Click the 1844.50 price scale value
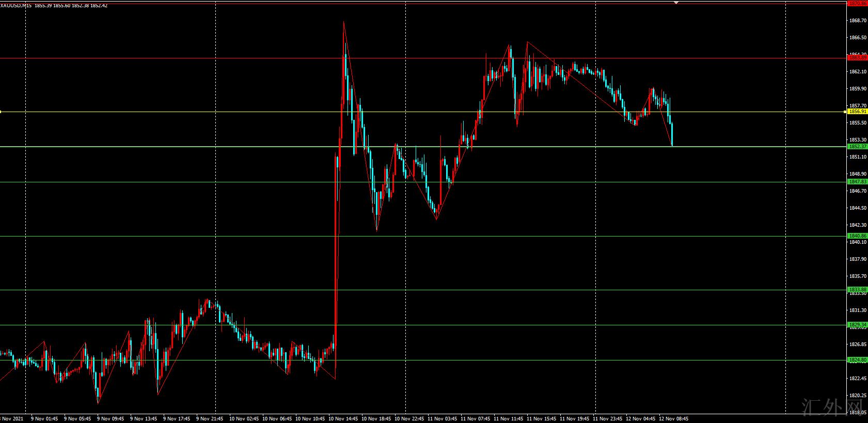 [x=858, y=208]
